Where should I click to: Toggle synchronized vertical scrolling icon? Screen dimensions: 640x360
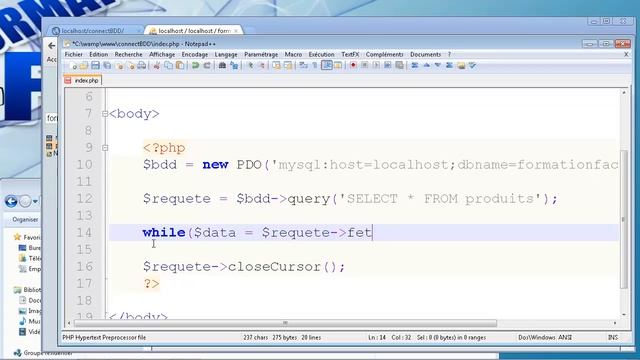[x=277, y=65]
